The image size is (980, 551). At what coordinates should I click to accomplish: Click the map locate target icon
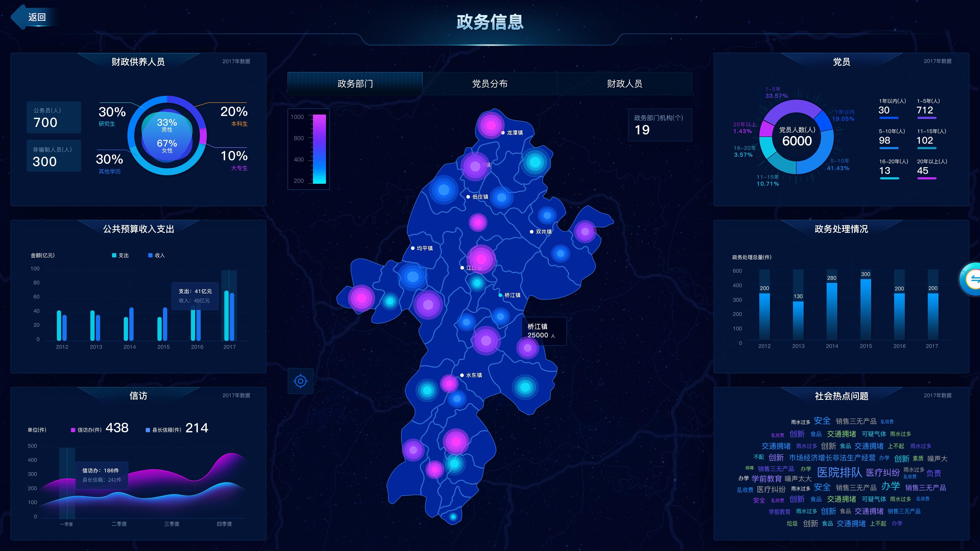(x=300, y=381)
